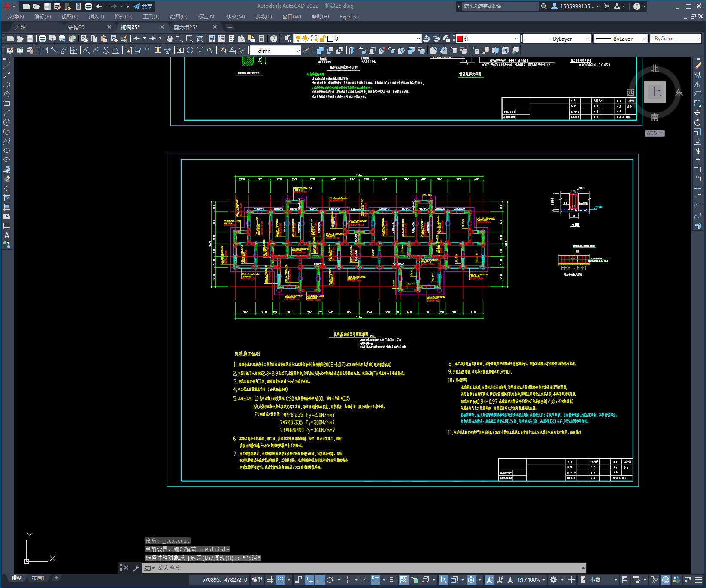Switch to the 结构25 drawing tab
Image resolution: width=706 pixels, height=588 pixels.
click(x=76, y=27)
